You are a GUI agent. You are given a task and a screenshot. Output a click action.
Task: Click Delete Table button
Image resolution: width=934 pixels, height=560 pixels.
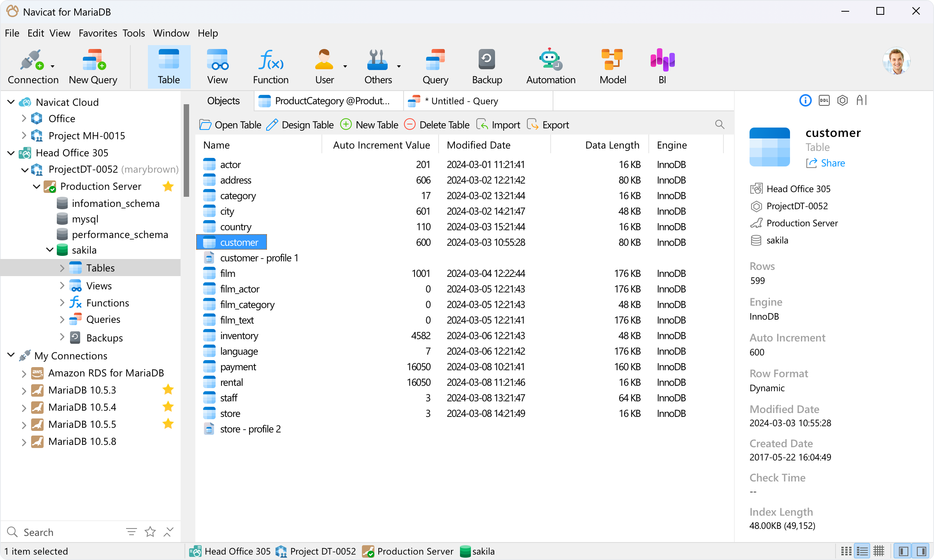[x=437, y=125]
